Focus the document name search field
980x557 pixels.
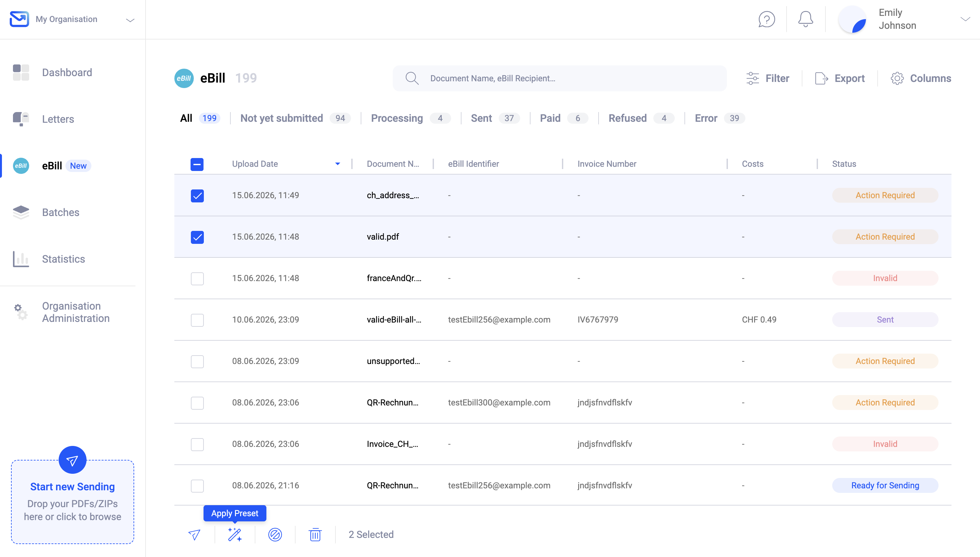click(x=559, y=78)
